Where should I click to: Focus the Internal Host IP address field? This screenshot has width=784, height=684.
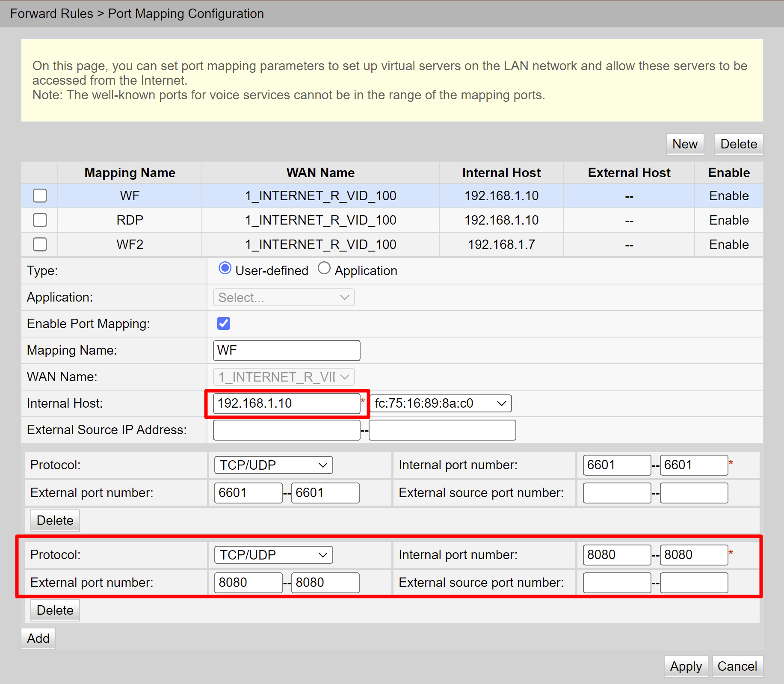pyautogui.click(x=287, y=403)
